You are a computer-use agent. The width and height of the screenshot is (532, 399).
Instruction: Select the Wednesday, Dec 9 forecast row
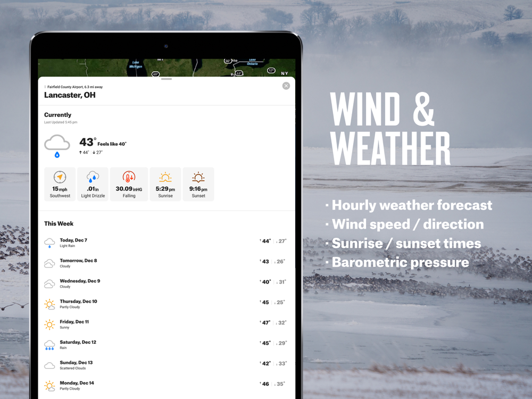tap(166, 284)
